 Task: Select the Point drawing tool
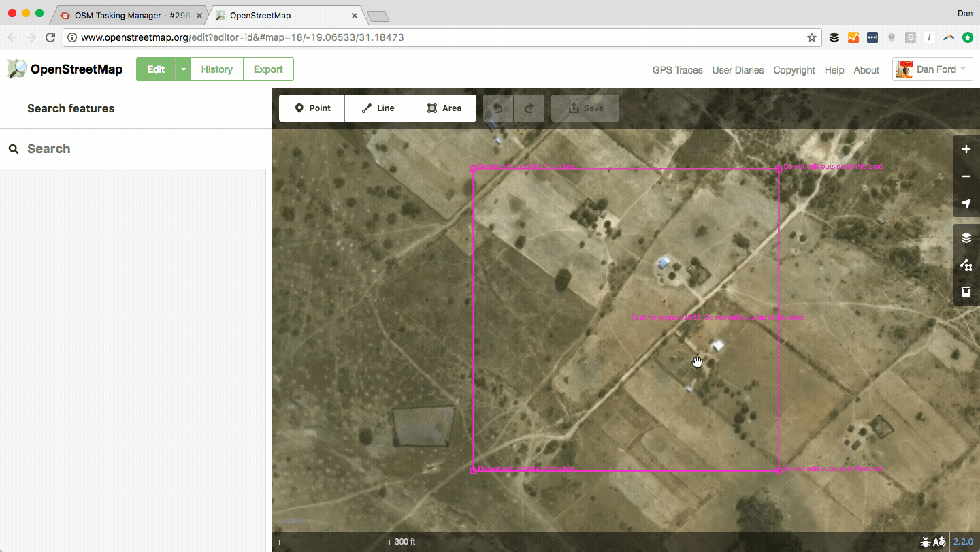pyautogui.click(x=311, y=108)
